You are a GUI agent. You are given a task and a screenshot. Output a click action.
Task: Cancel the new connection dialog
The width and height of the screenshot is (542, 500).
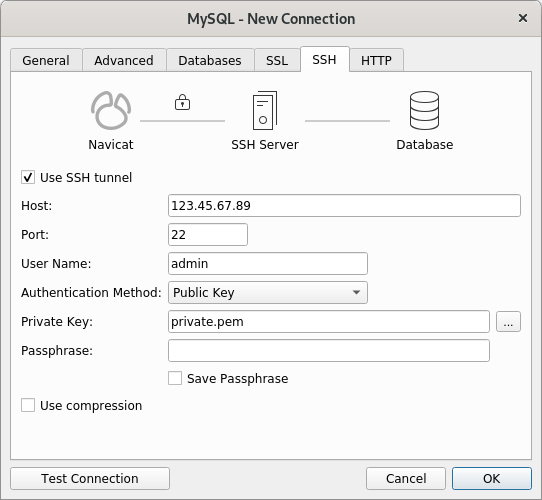pyautogui.click(x=406, y=479)
